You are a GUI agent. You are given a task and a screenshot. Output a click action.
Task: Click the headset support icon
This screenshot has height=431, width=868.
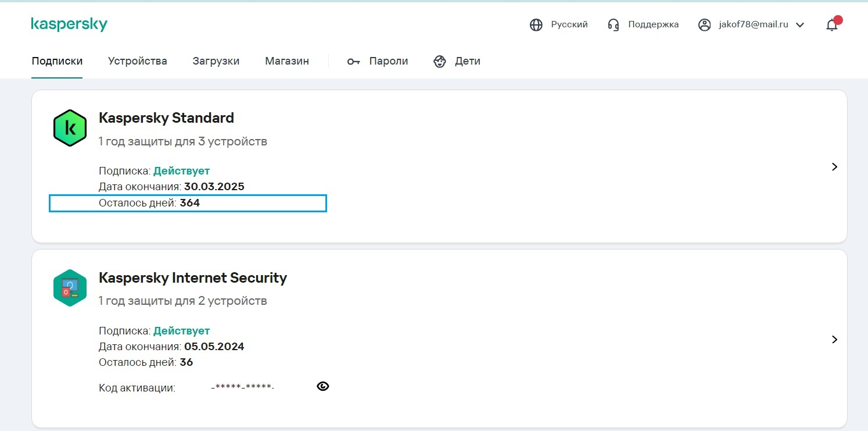614,25
